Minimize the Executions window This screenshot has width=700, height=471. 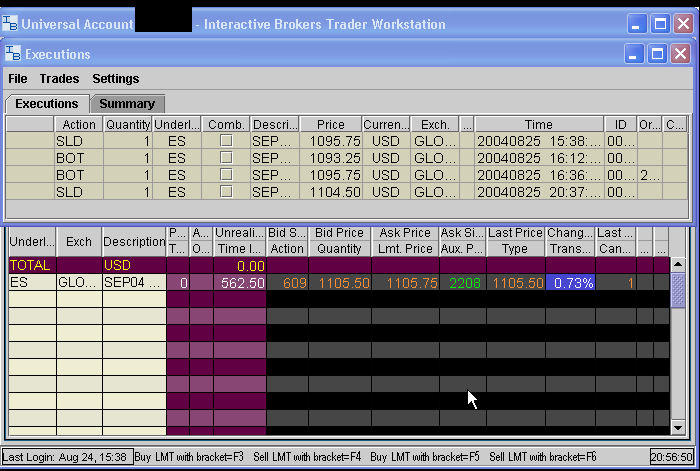click(x=633, y=54)
